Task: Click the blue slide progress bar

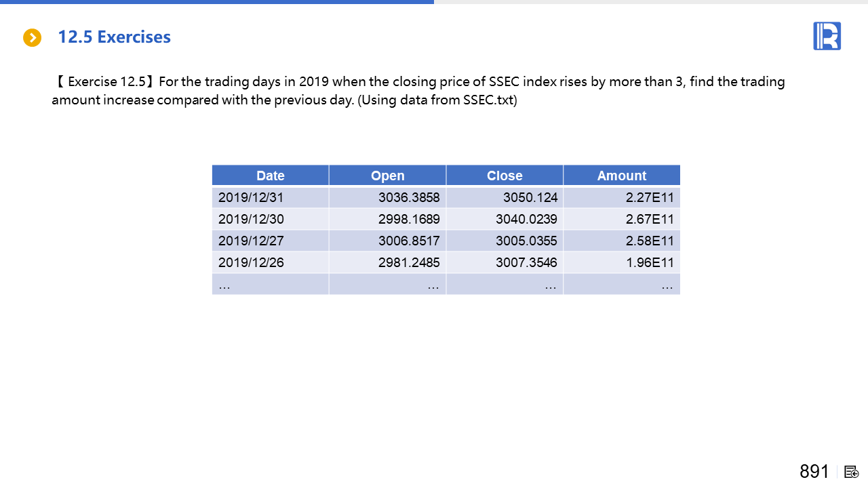Action: [x=217, y=2]
